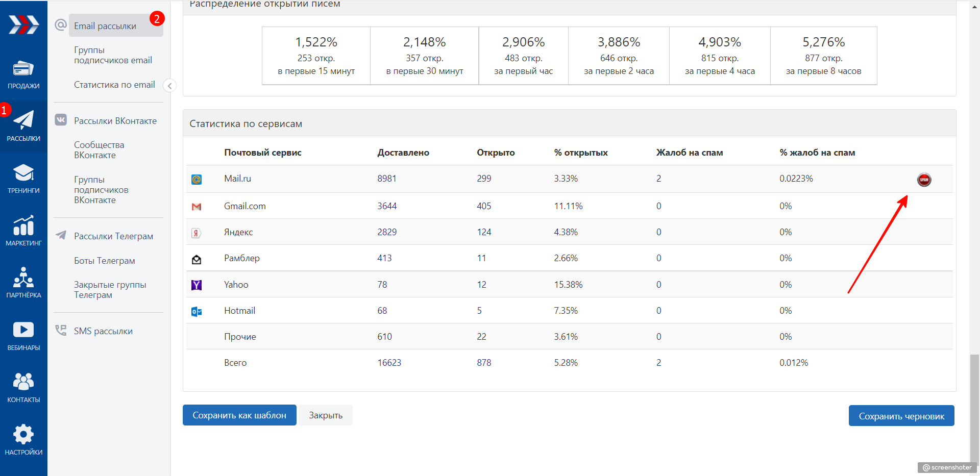Click Сохранить черновик button
This screenshot has height=476, width=980.
pyautogui.click(x=901, y=416)
